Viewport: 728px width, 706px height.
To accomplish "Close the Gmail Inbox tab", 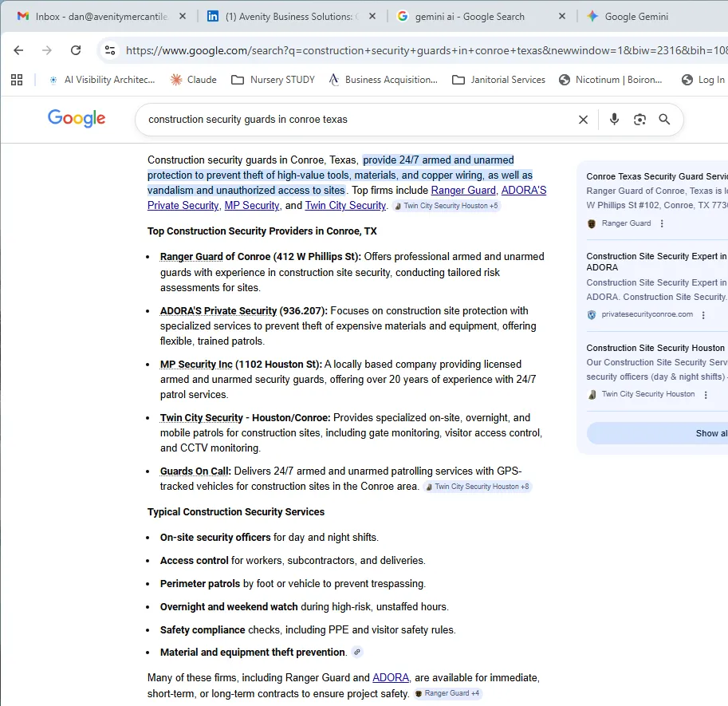I will click(x=183, y=16).
